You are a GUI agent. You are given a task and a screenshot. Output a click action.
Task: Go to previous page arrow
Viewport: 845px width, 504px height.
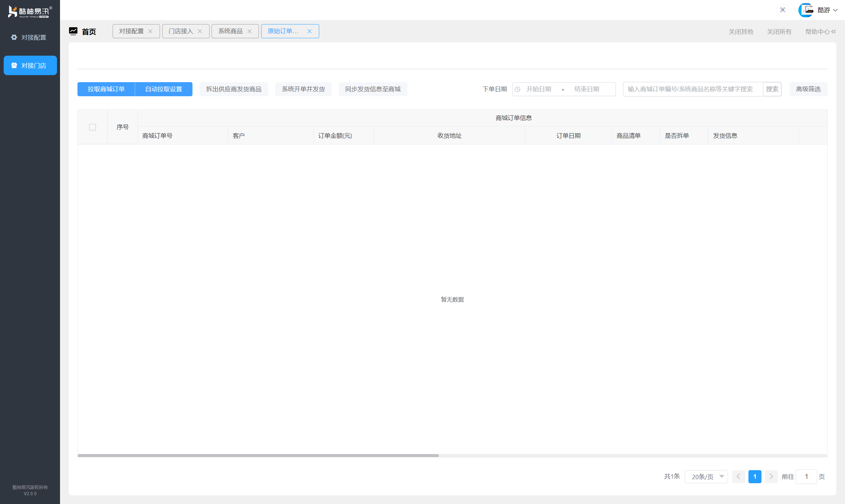pyautogui.click(x=738, y=477)
